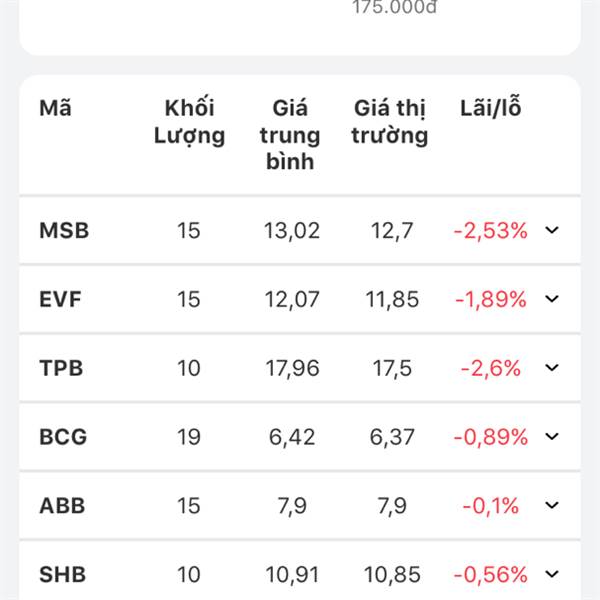Expand the BCG row chevron
The width and height of the screenshot is (600, 600).
pos(552,436)
